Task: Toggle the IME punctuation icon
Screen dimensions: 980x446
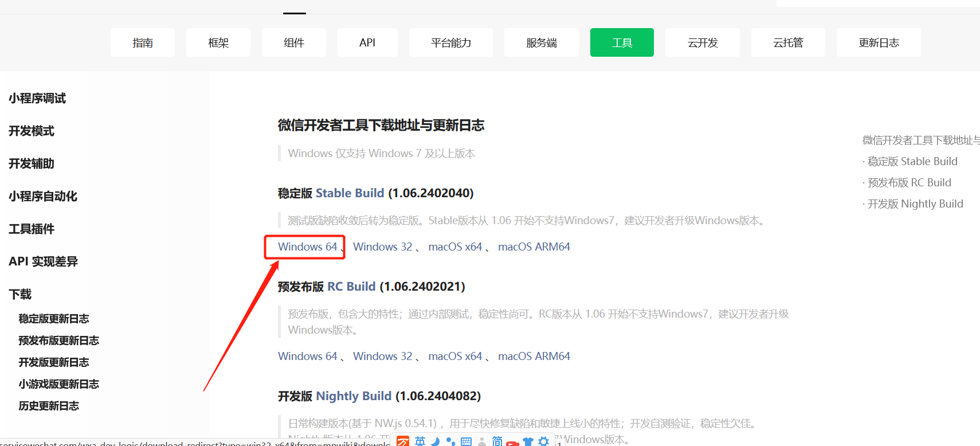Action: coord(450,441)
